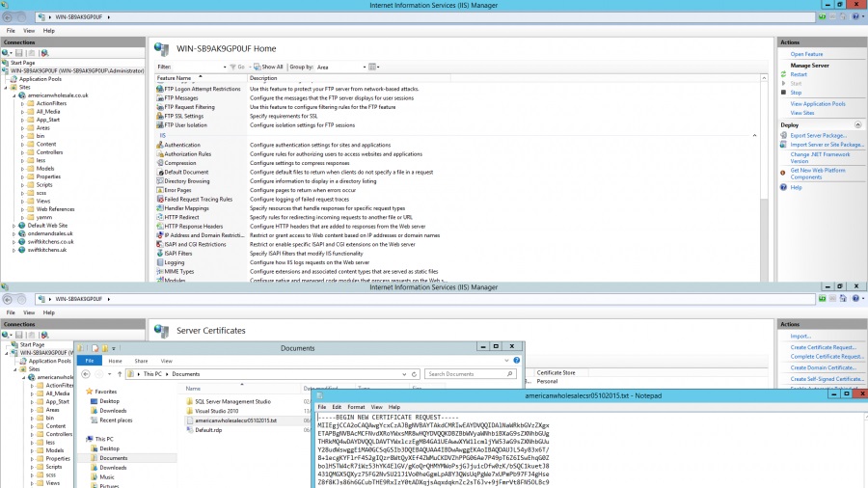Viewport: 868px width, 488px height.
Task: Click Create Certificate Request link
Action: tap(824, 347)
